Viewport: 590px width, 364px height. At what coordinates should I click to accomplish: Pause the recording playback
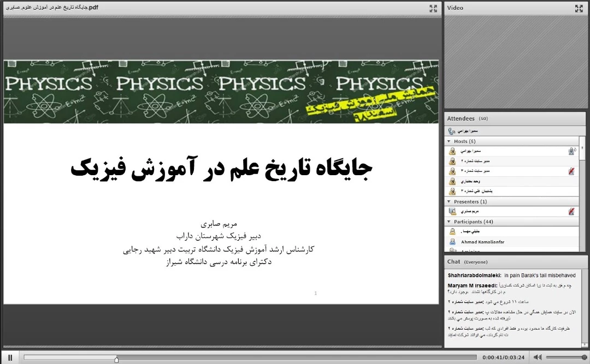coord(10,357)
